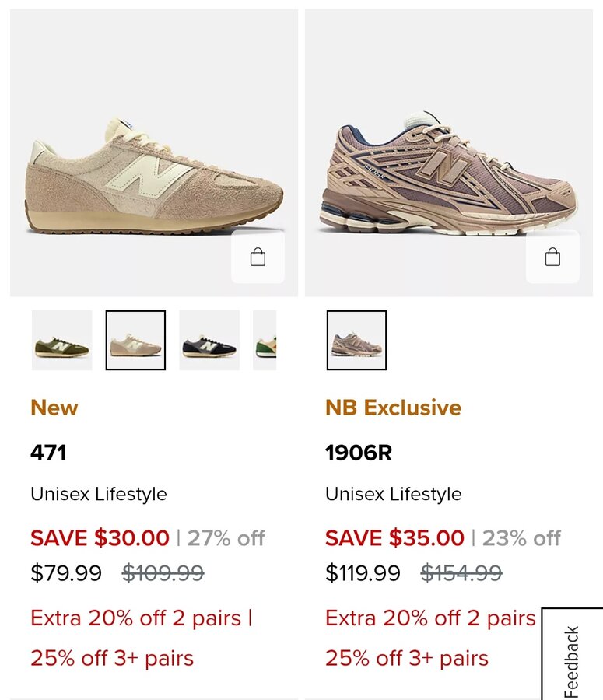Select the green 471 color swatch
Image resolution: width=603 pixels, height=700 pixels.
click(62, 341)
